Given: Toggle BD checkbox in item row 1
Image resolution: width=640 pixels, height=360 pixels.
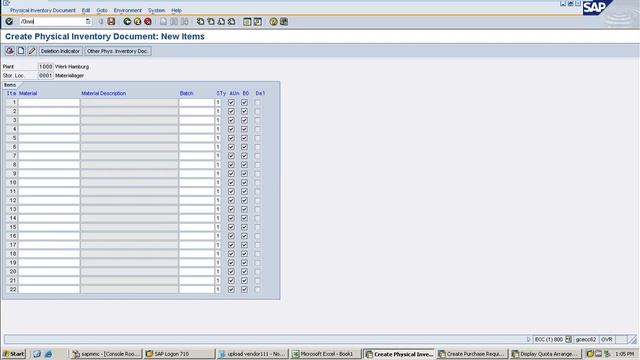Looking at the screenshot, I should 244,102.
